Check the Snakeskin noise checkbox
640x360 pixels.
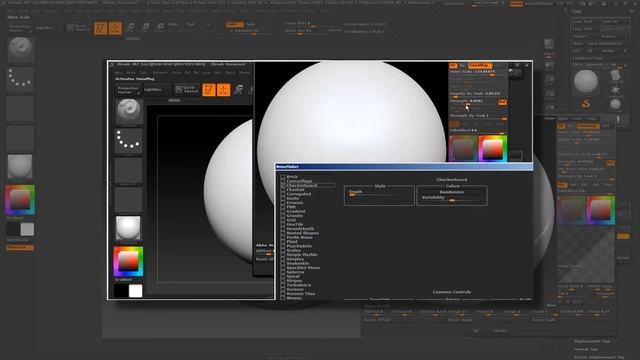click(282, 263)
